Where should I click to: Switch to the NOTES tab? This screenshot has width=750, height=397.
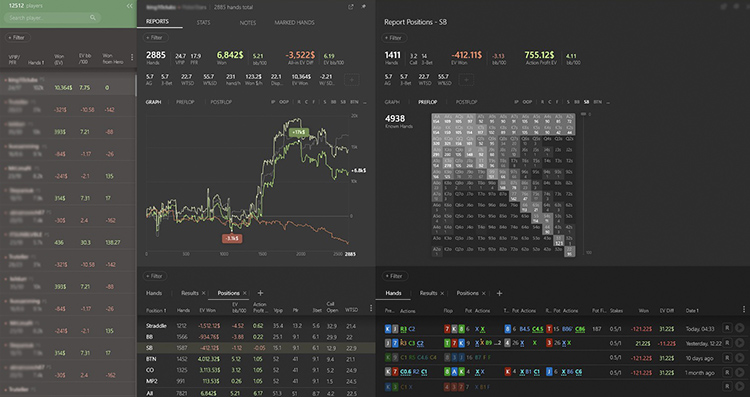(248, 22)
